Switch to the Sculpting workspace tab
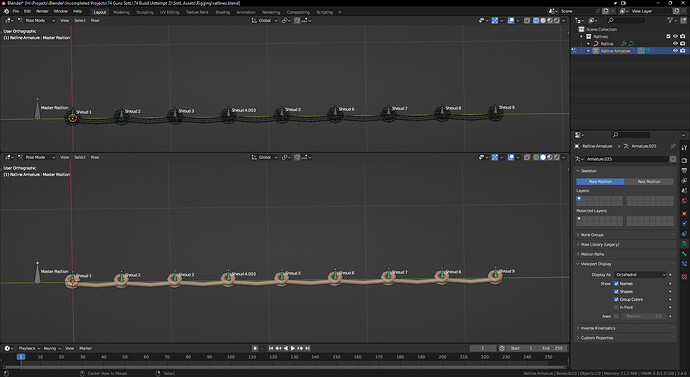690x377 pixels. [145, 12]
